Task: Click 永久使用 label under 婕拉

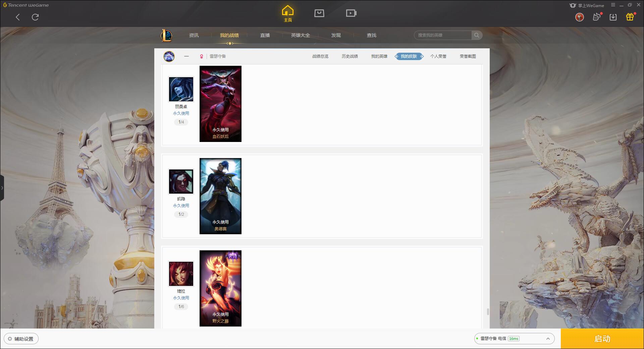Action: (181, 298)
